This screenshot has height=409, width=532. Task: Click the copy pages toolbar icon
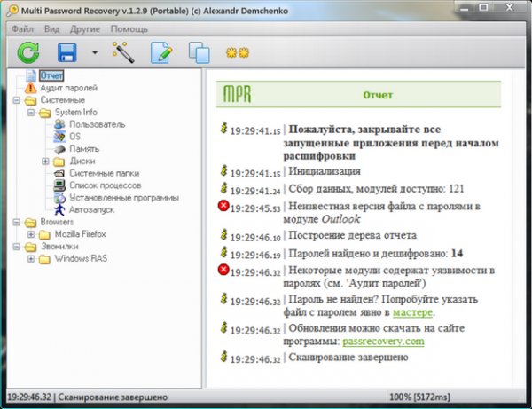tap(199, 52)
